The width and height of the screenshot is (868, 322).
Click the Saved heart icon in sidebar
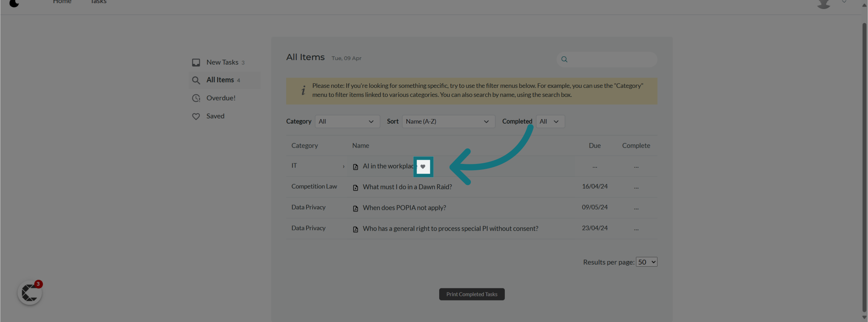196,116
